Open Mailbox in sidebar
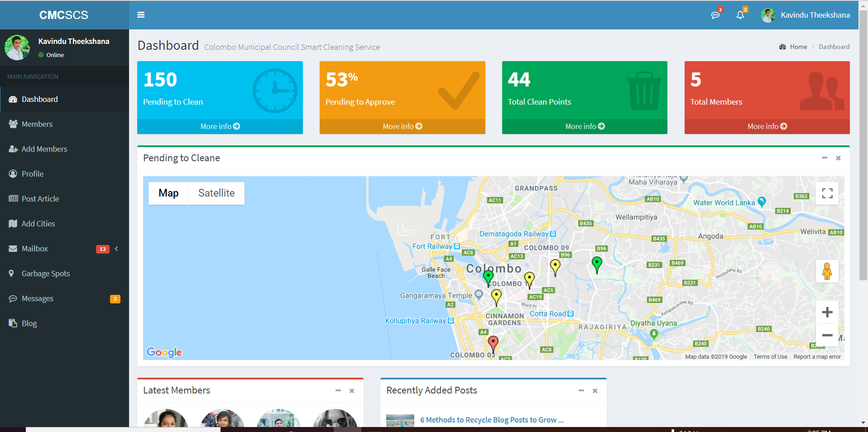Image resolution: width=868 pixels, height=432 pixels. click(64, 249)
